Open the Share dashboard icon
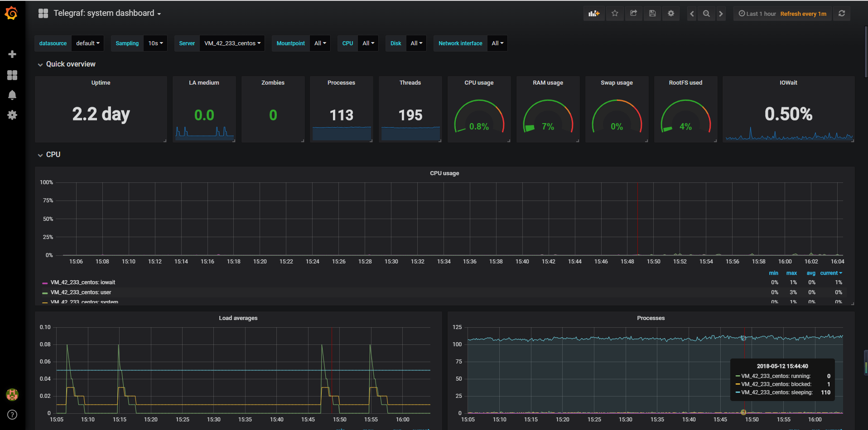Image resolution: width=868 pixels, height=430 pixels. [633, 13]
